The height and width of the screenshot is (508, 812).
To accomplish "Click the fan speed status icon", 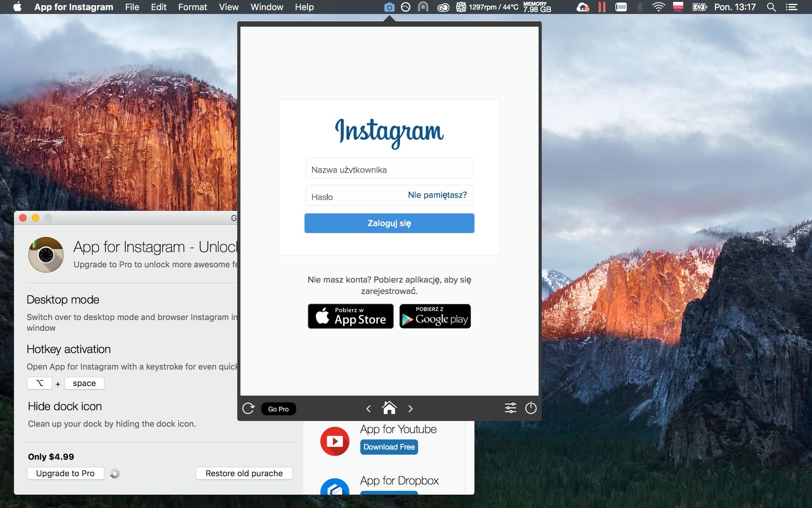I will 461,7.
